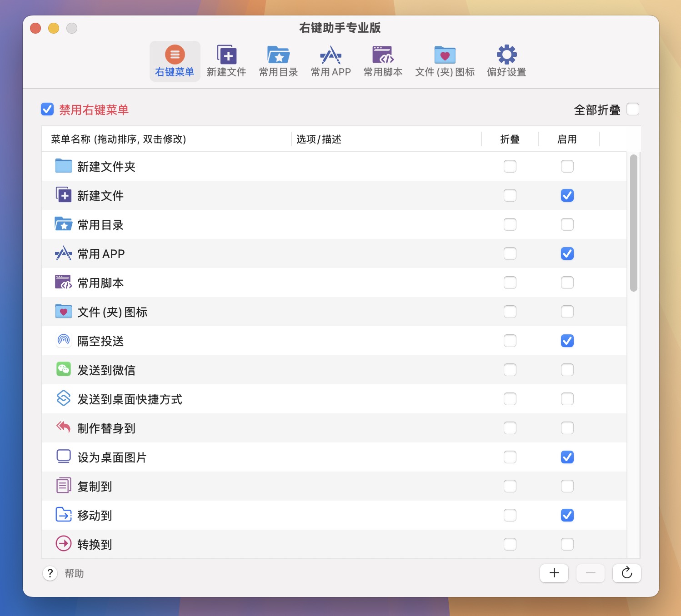Click the 隔空投送 AirDrop icon
681x616 pixels.
pyautogui.click(x=64, y=340)
